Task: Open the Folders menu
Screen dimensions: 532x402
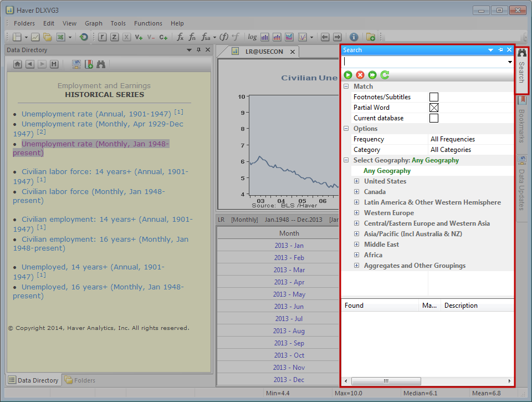Action: click(x=24, y=23)
